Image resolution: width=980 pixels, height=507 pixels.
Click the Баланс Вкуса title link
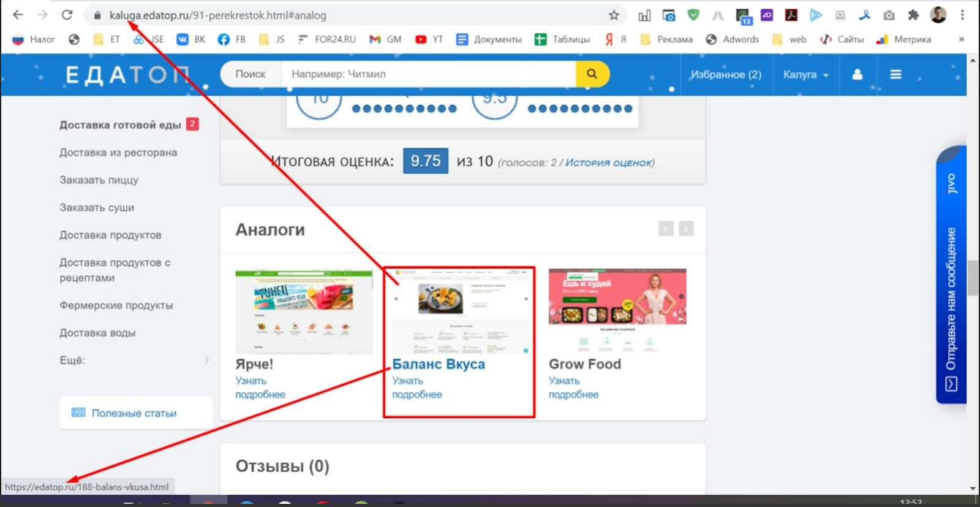point(439,364)
